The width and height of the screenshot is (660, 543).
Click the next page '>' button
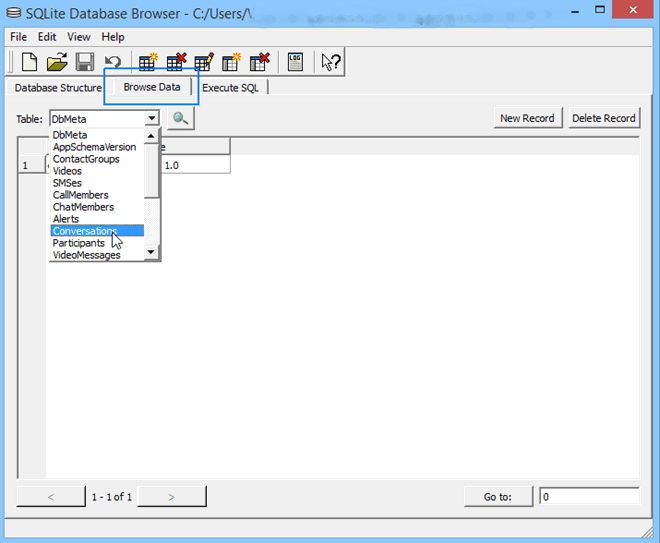tap(172, 497)
